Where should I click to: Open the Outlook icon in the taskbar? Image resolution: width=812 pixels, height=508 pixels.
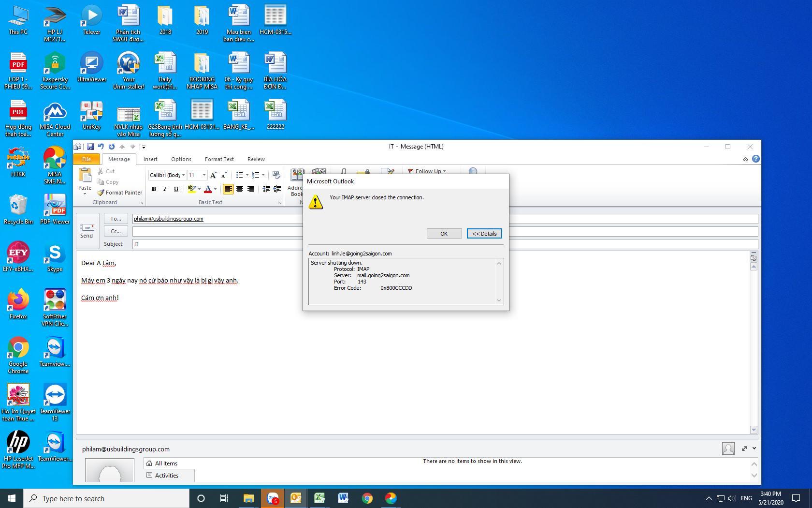296,498
